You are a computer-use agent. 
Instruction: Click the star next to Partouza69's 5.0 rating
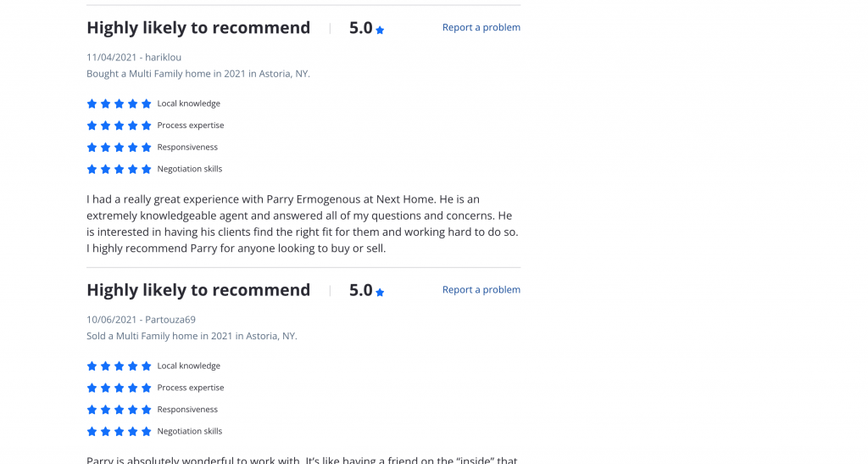pos(380,292)
